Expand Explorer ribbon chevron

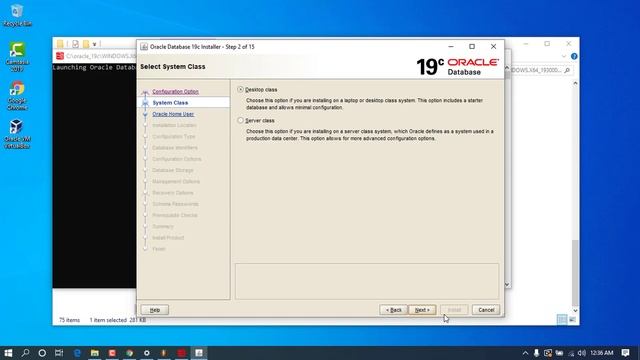click(x=564, y=56)
